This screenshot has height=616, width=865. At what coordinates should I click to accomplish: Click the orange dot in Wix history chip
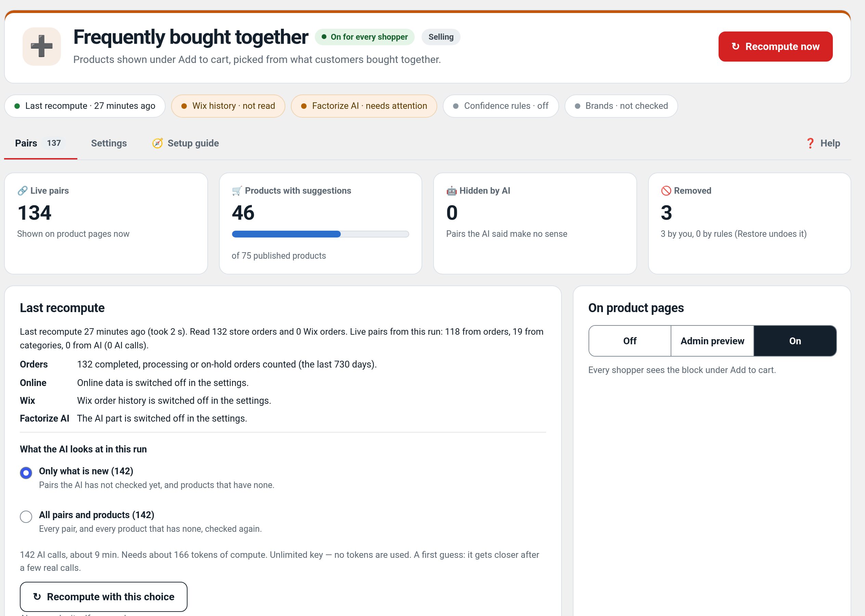pos(184,106)
